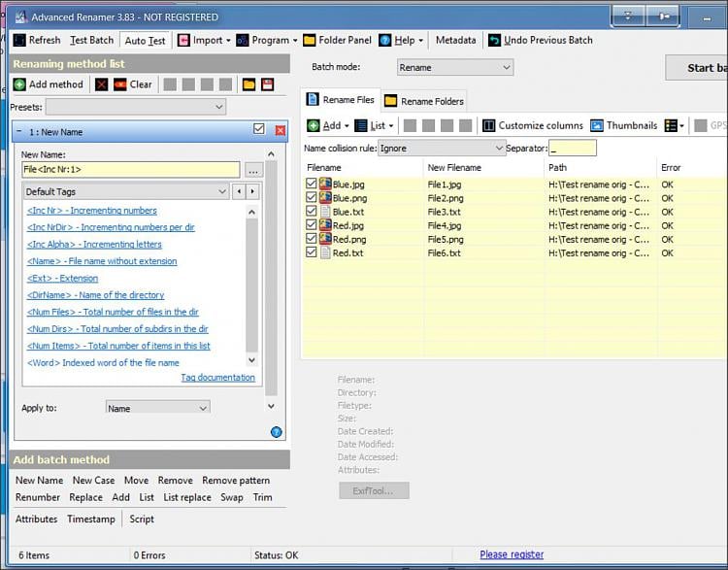Click the Undo Previous Batch icon
Image resolution: width=728 pixels, height=570 pixels.
coord(495,41)
